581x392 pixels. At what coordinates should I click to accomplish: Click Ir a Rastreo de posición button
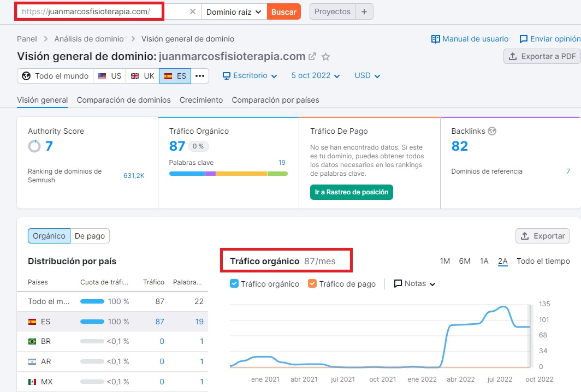coord(352,192)
